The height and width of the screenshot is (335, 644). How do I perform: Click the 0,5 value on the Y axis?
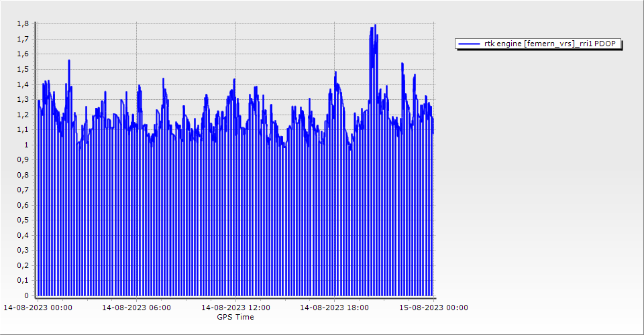point(23,220)
